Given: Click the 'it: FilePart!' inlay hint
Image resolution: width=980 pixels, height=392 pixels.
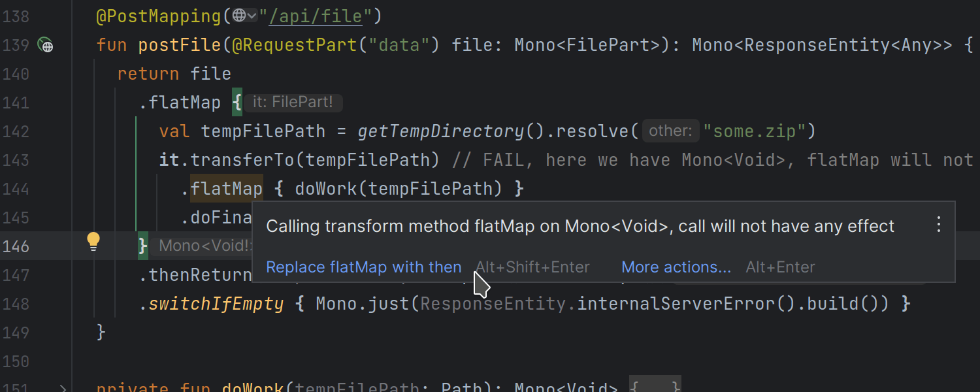Looking at the screenshot, I should [293, 103].
